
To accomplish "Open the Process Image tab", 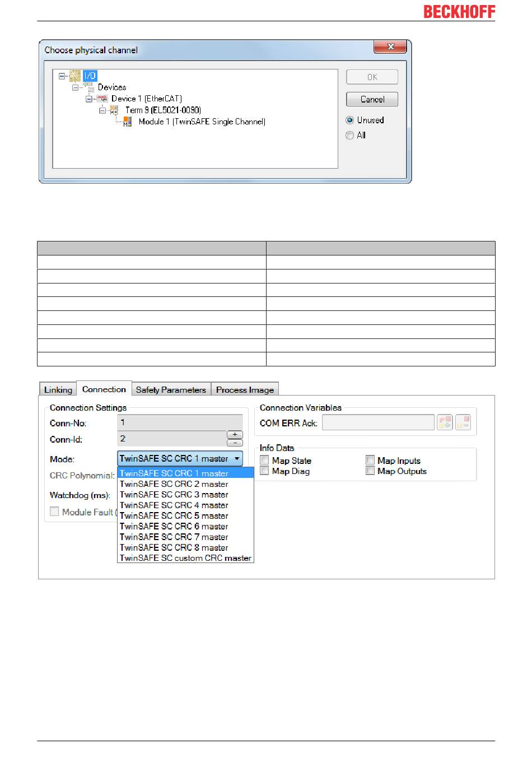I will [x=245, y=389].
